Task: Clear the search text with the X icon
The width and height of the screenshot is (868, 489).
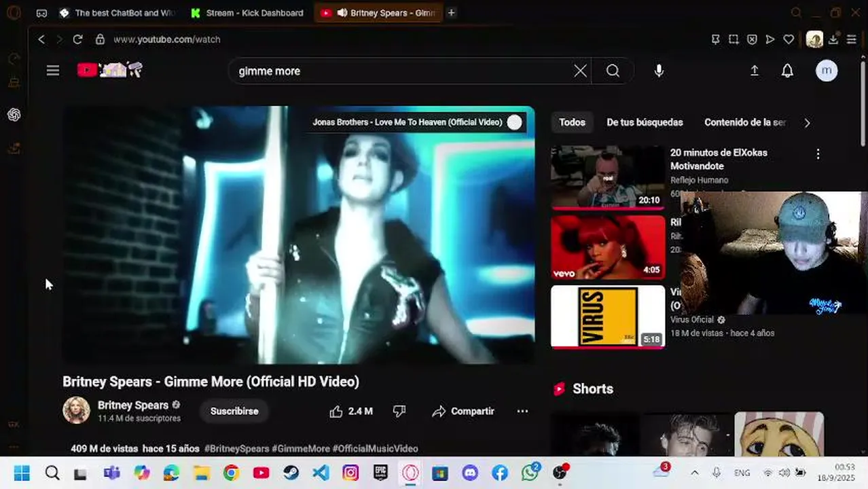Action: [x=580, y=71]
